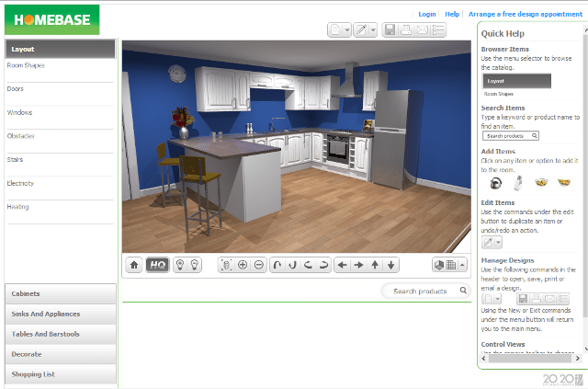Click the zoom in plus icon
This screenshot has width=588, height=389.
coord(243,265)
